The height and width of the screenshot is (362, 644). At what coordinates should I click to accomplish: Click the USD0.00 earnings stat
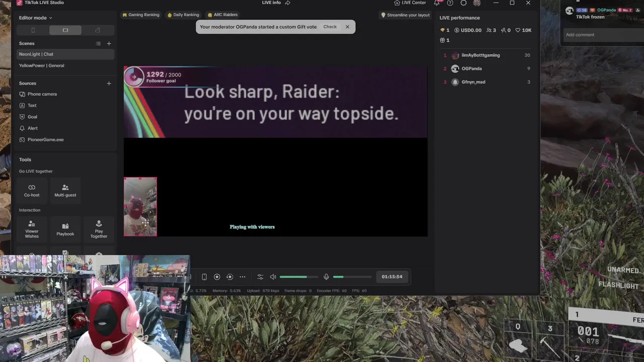coord(468,30)
